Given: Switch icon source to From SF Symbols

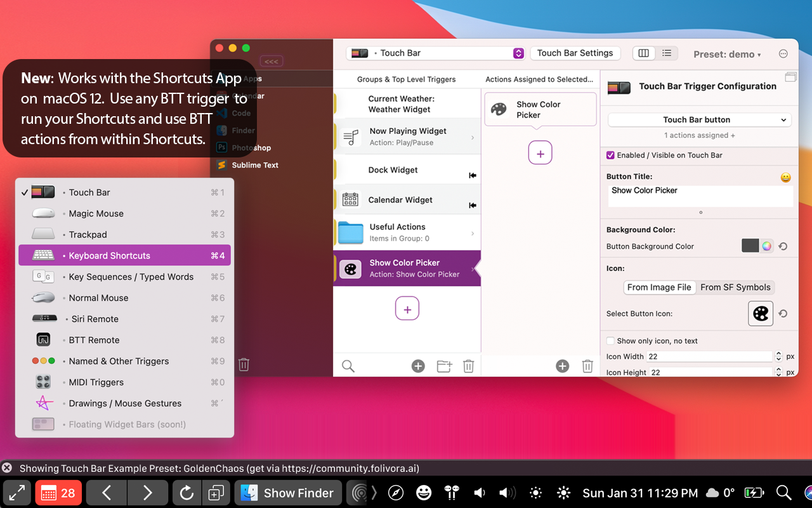Looking at the screenshot, I should point(735,287).
